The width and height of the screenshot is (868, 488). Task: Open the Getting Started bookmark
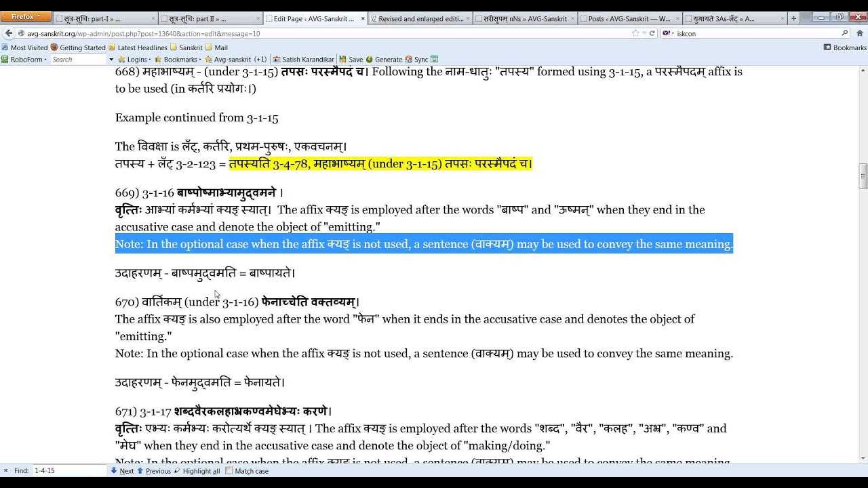coord(78,47)
